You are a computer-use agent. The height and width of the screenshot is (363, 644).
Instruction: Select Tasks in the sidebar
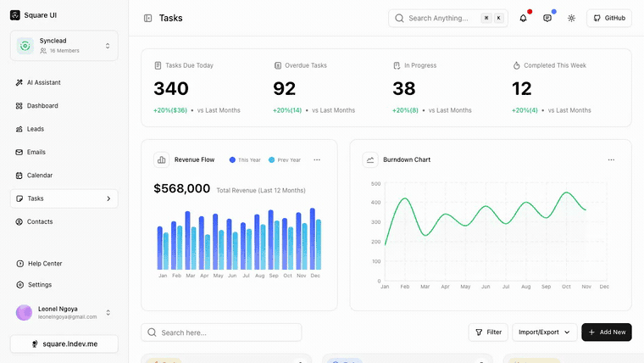(x=64, y=198)
